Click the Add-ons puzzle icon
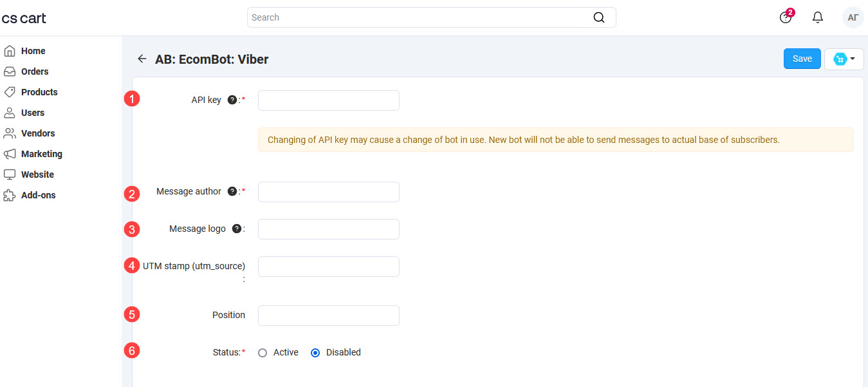 coord(10,194)
